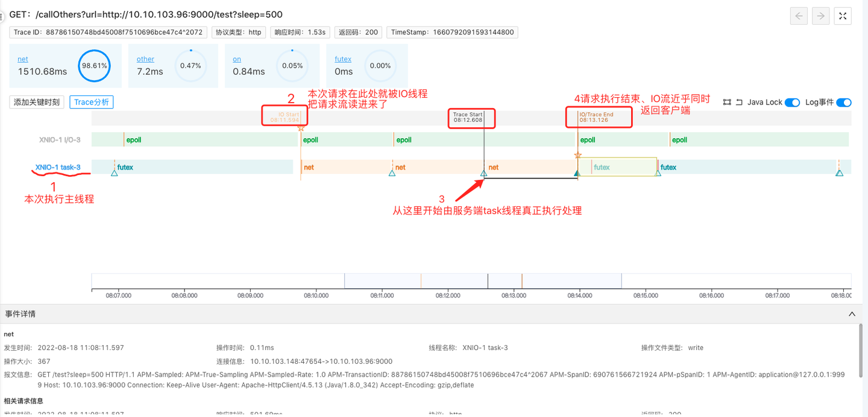The height and width of the screenshot is (417, 868).
Task: Click triangle marker before last futex segment
Action: click(x=658, y=174)
